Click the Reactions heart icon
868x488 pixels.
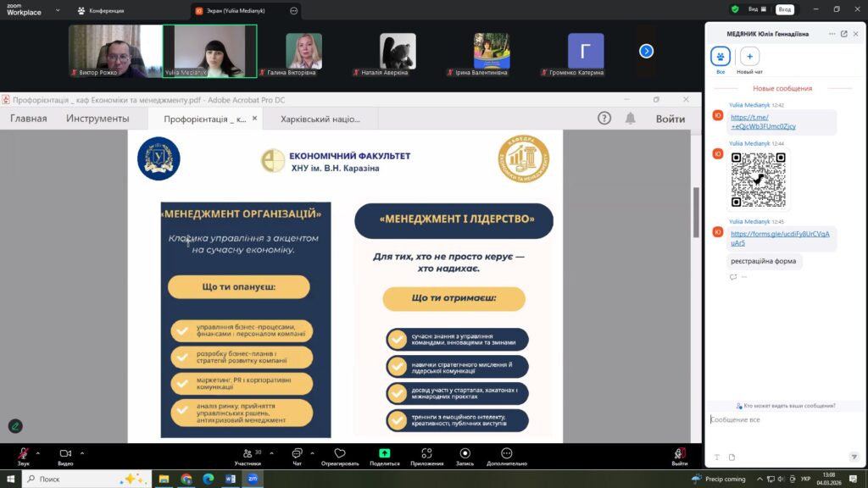click(x=340, y=453)
